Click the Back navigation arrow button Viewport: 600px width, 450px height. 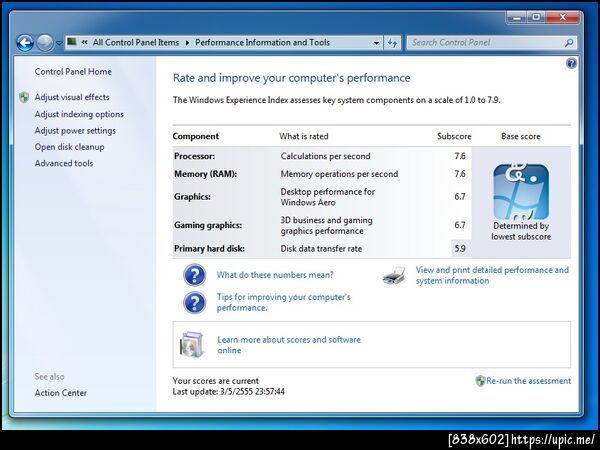[x=25, y=43]
